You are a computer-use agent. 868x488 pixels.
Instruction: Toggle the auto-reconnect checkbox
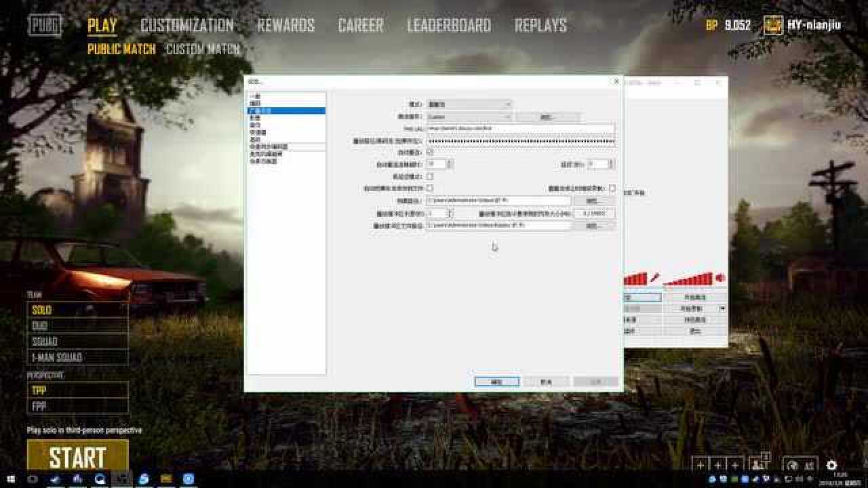(429, 152)
